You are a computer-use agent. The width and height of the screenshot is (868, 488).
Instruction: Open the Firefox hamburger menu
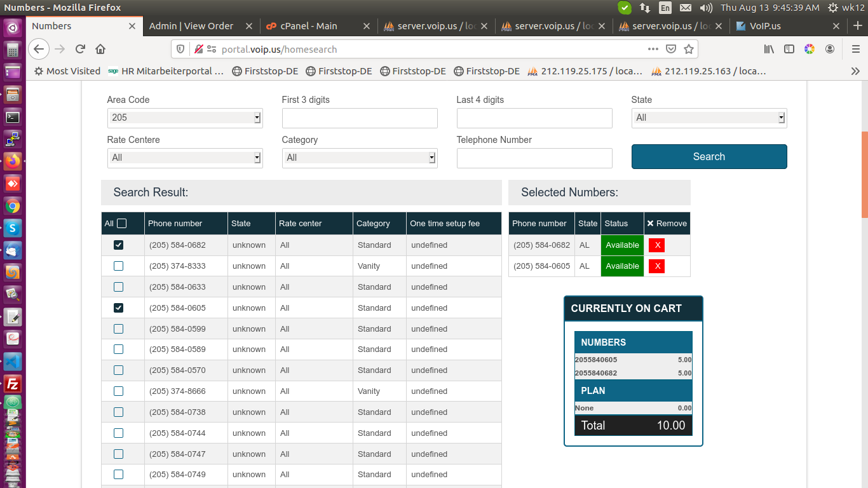856,49
